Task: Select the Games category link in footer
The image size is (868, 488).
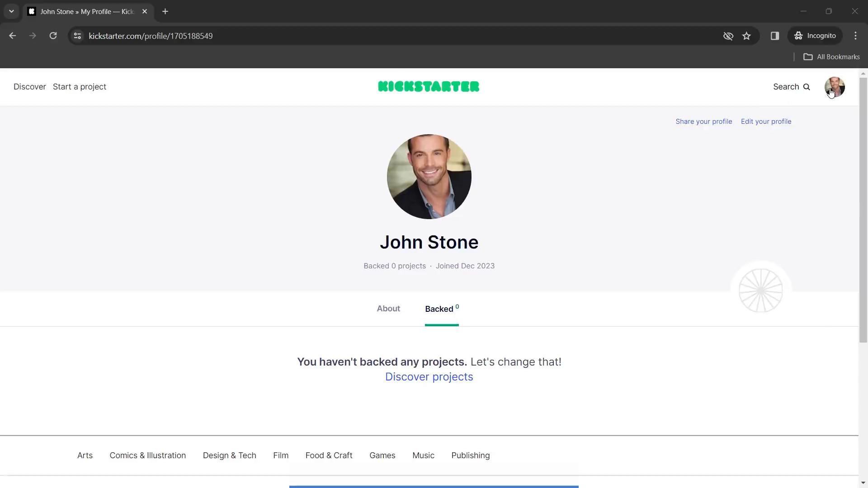Action: click(x=382, y=455)
